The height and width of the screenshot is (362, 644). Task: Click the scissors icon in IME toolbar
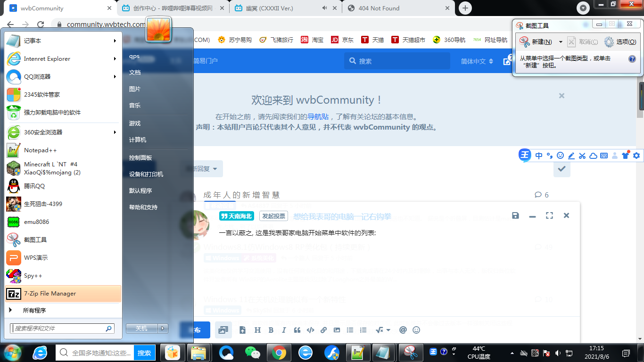click(582, 156)
